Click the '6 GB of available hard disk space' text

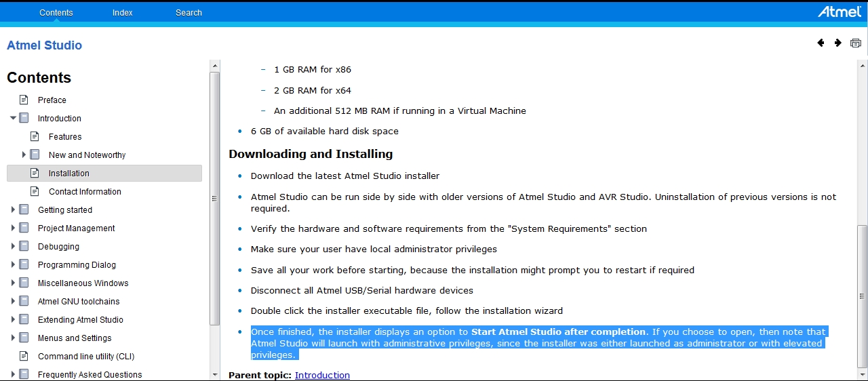325,131
